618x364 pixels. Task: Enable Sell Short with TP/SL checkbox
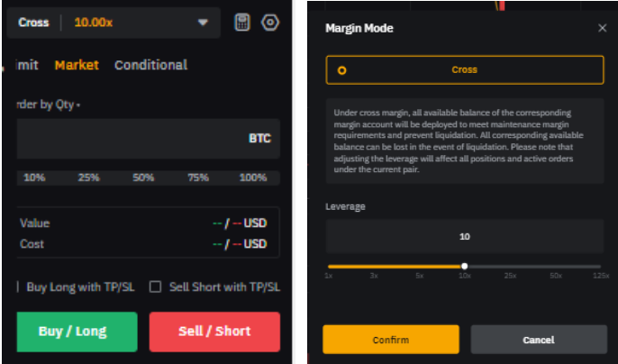coord(156,287)
